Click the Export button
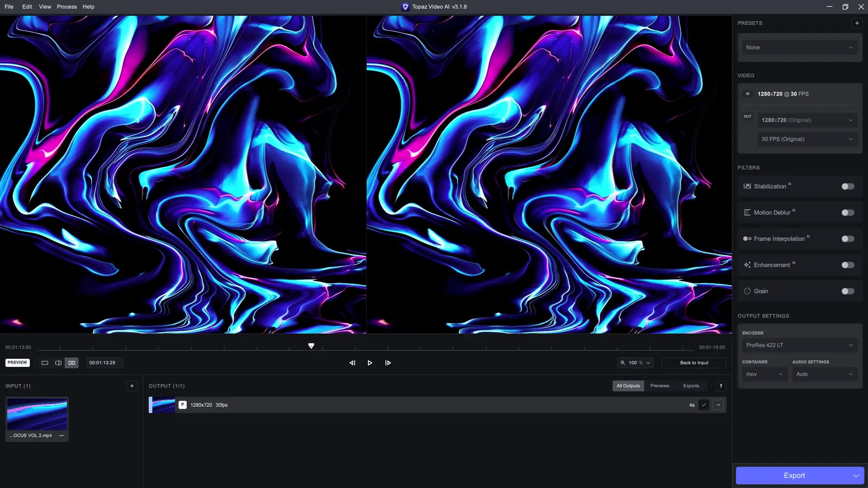Image resolution: width=868 pixels, height=488 pixels. (x=793, y=475)
